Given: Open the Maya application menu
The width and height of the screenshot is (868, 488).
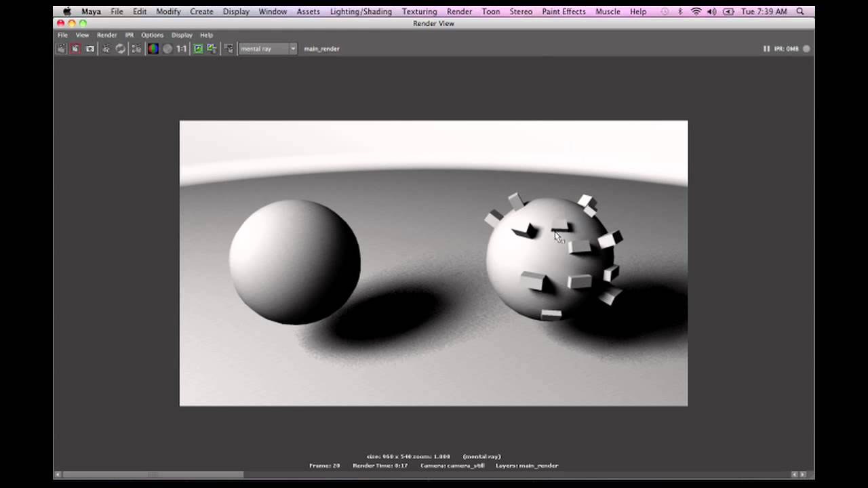Looking at the screenshot, I should (91, 12).
